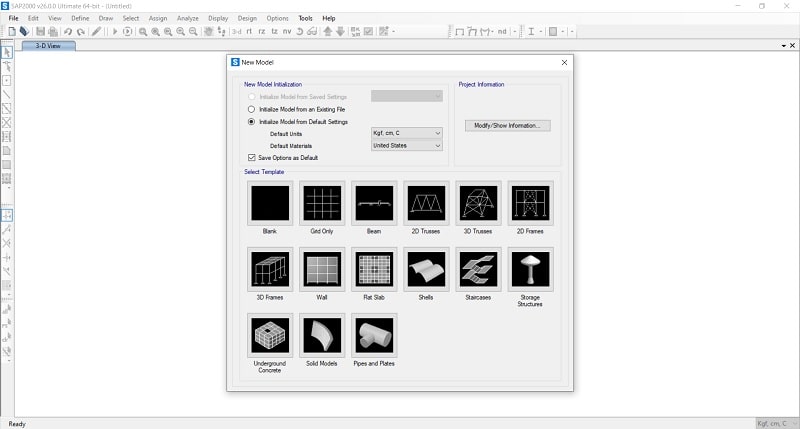The width and height of the screenshot is (800, 429).
Task: Click the Modify/Show Information button
Action: (507, 126)
